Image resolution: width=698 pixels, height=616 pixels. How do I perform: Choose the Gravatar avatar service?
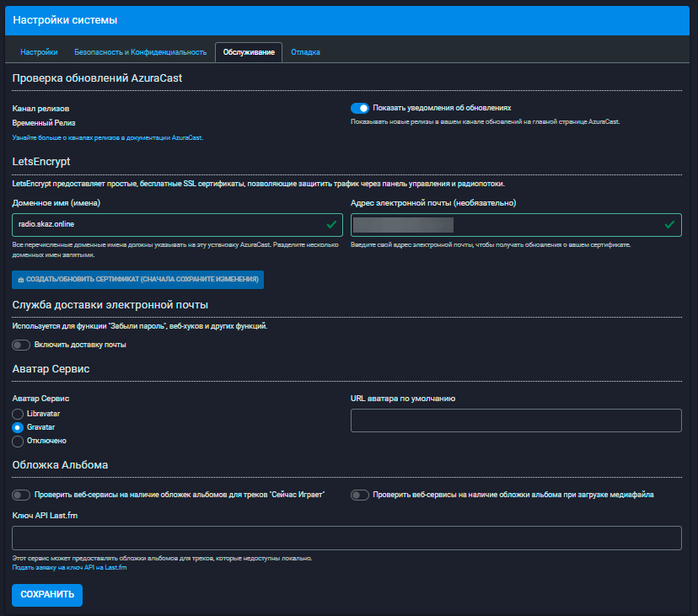click(18, 427)
